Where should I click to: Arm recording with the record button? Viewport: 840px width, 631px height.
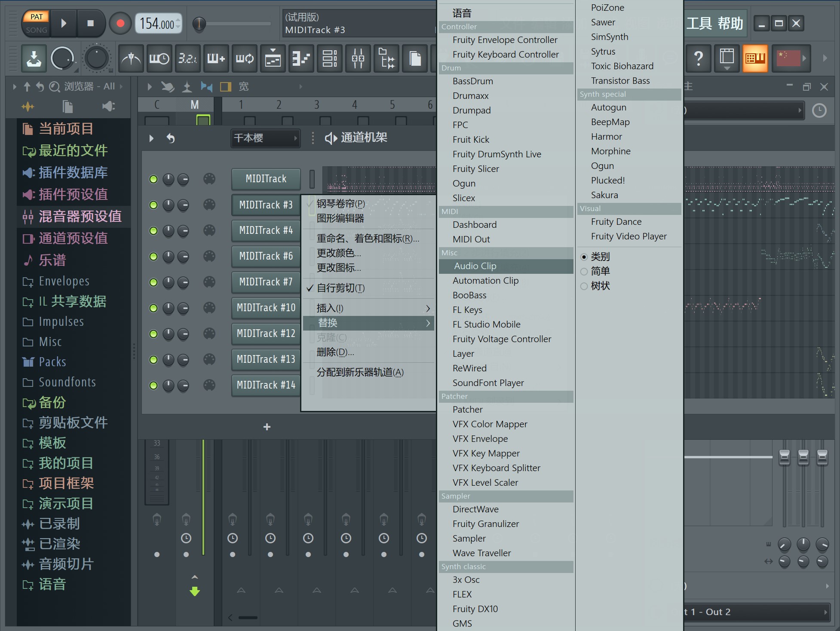(120, 23)
